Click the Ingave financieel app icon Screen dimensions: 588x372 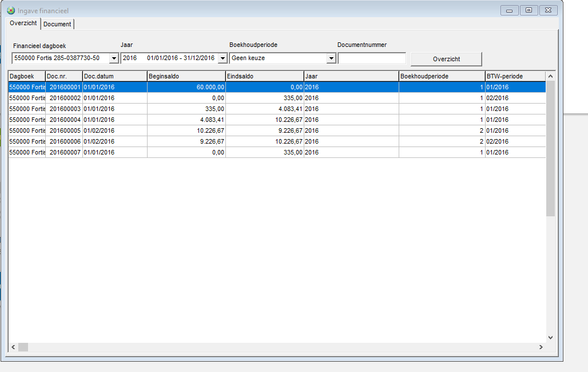pyautogui.click(x=10, y=10)
